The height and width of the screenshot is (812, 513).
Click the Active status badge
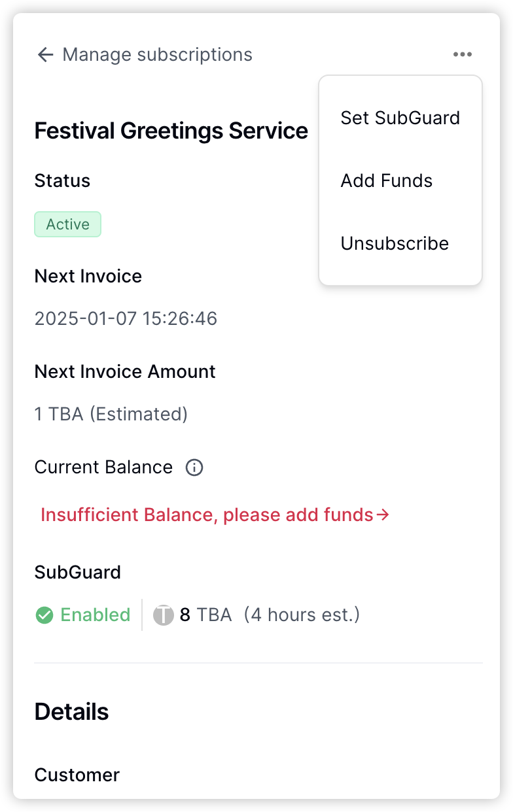[x=67, y=224]
